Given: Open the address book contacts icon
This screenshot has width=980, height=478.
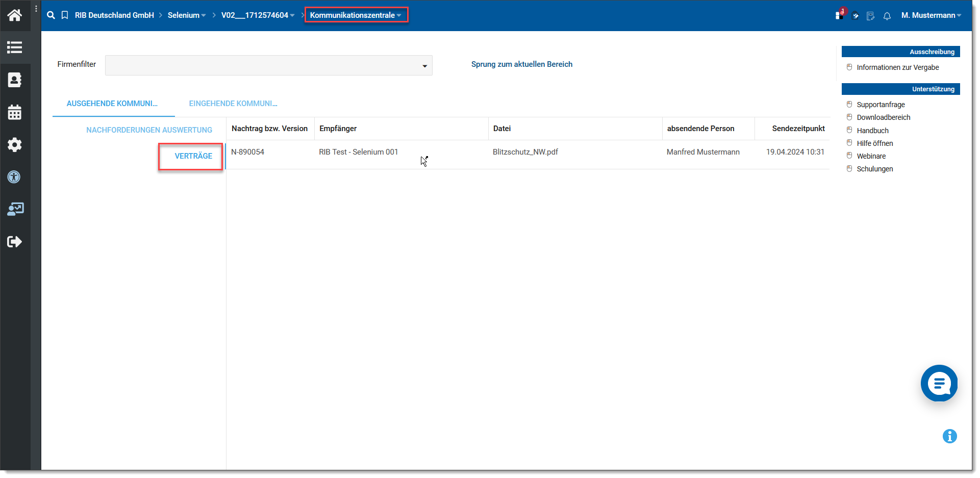Looking at the screenshot, I should click(x=15, y=80).
